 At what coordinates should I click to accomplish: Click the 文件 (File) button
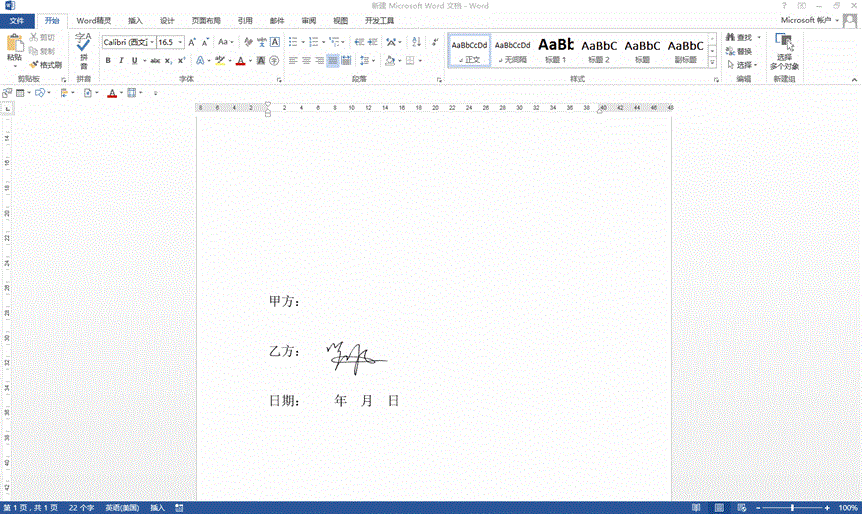(x=19, y=20)
